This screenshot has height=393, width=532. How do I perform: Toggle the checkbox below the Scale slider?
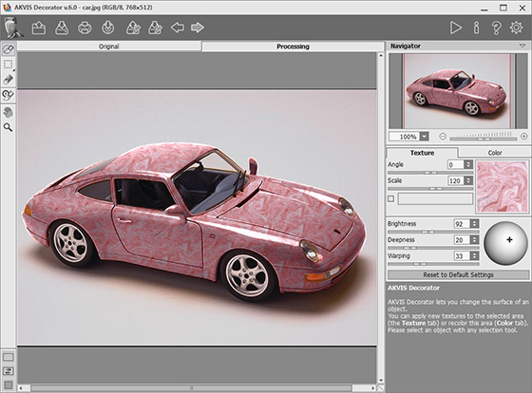click(x=390, y=198)
